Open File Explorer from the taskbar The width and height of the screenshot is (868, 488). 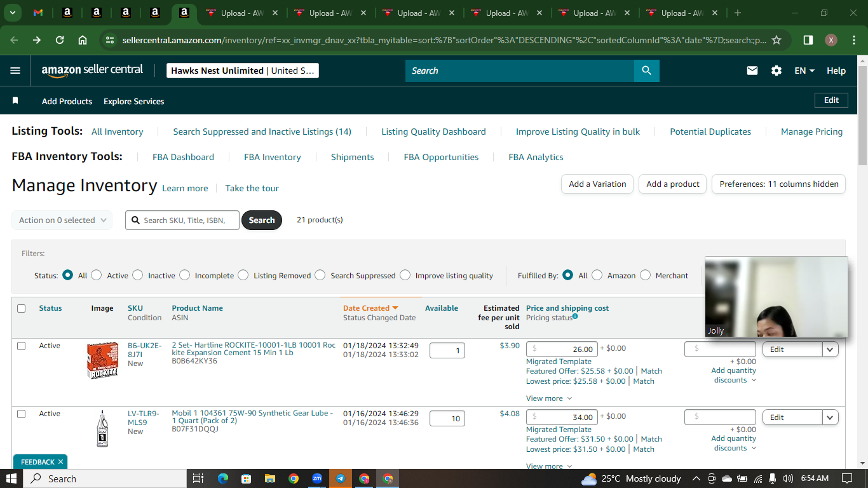point(269,478)
